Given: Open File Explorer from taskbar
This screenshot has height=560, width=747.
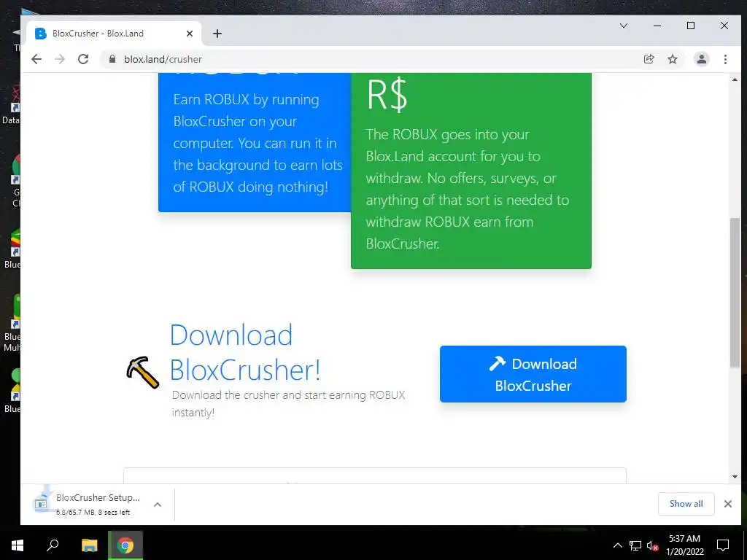Looking at the screenshot, I should coord(89,545).
